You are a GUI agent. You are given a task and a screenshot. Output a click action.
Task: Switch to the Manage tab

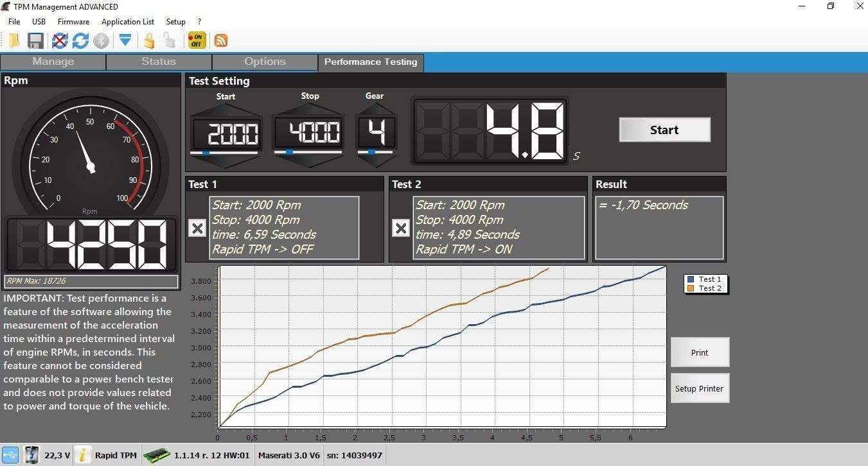point(53,62)
